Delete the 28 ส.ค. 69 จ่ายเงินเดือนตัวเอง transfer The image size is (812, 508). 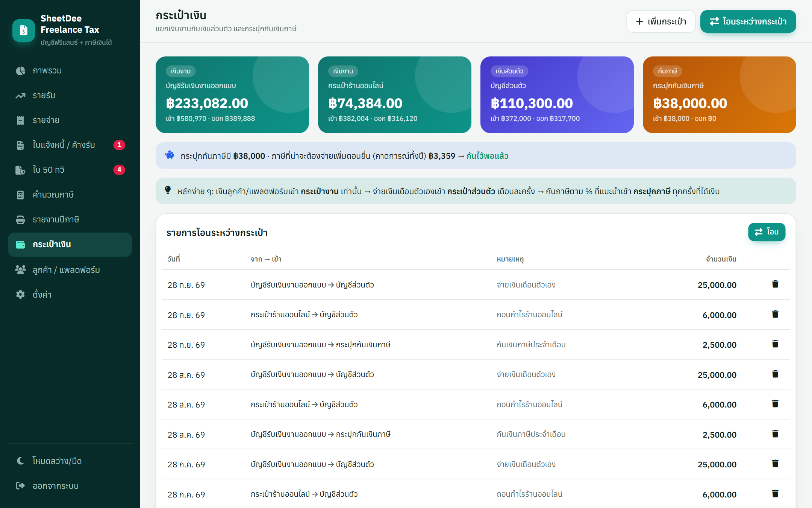[775, 374]
